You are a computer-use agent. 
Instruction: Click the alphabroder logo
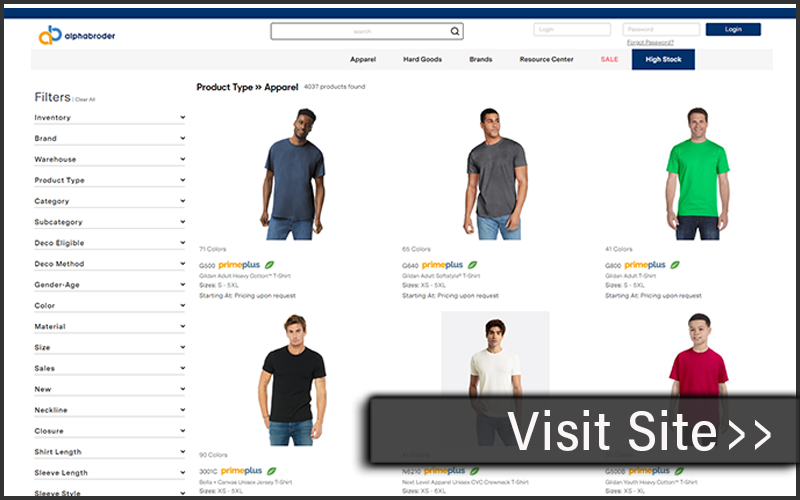pyautogui.click(x=77, y=35)
